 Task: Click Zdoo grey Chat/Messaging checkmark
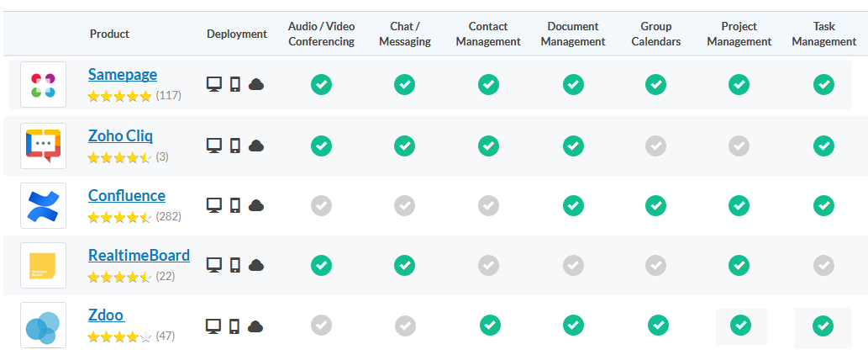pos(405,326)
